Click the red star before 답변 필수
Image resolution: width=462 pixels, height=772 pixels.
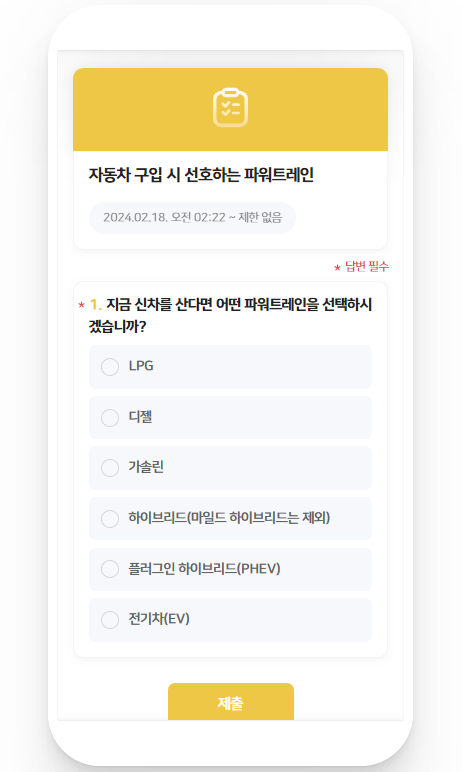tap(337, 268)
